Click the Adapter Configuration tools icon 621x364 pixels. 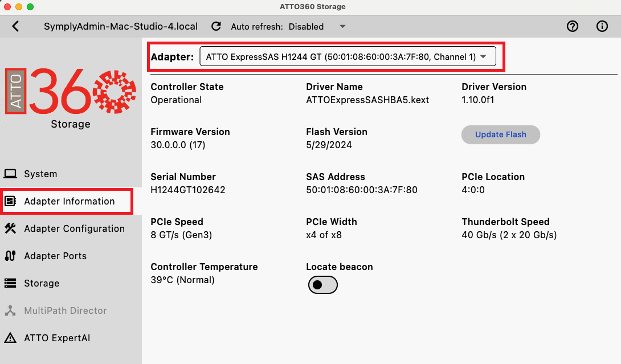coord(10,228)
